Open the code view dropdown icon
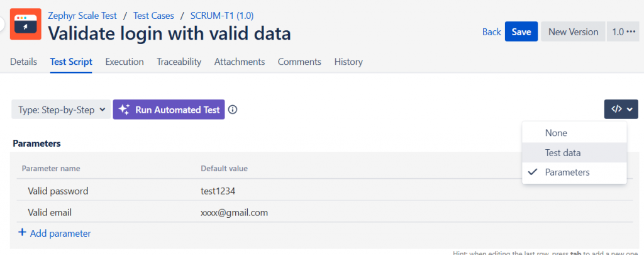 pos(621,110)
